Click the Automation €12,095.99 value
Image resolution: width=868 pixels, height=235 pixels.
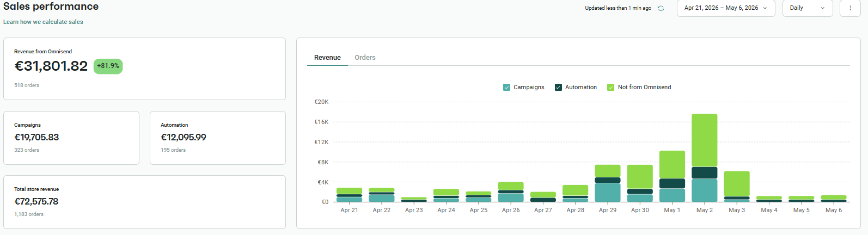point(184,137)
